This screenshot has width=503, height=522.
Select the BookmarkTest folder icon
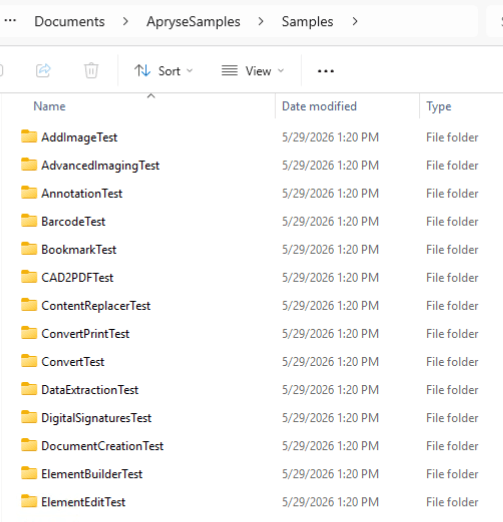tap(29, 249)
